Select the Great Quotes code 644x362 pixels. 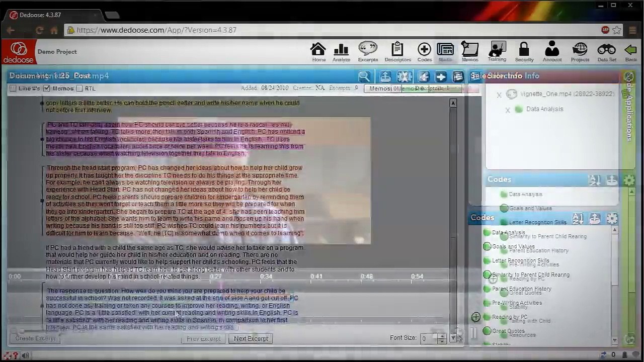pos(508,331)
